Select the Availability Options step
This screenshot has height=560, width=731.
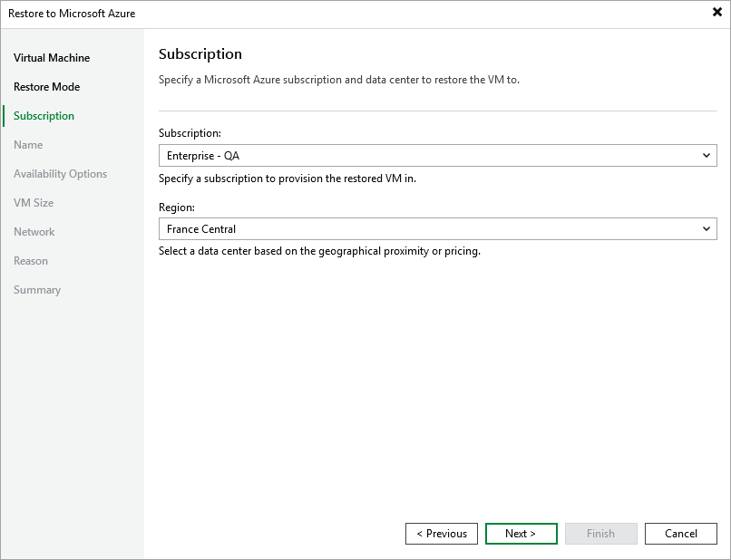pyautogui.click(x=60, y=174)
